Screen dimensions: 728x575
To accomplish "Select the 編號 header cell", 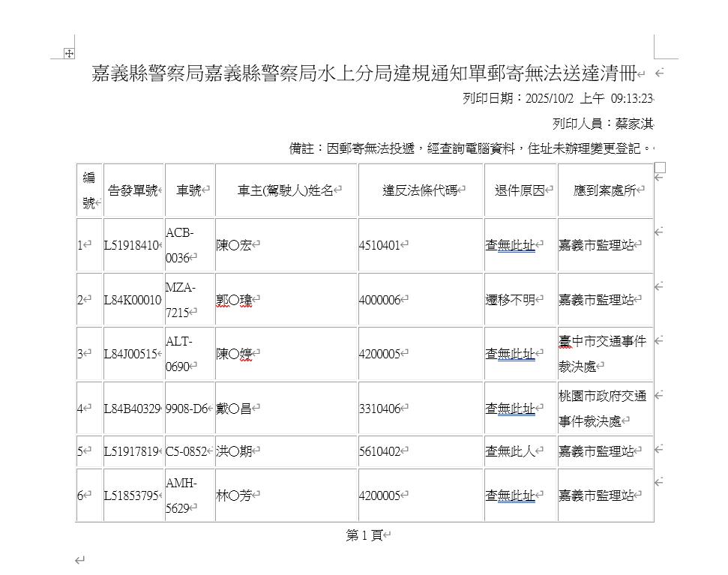I will (x=89, y=190).
